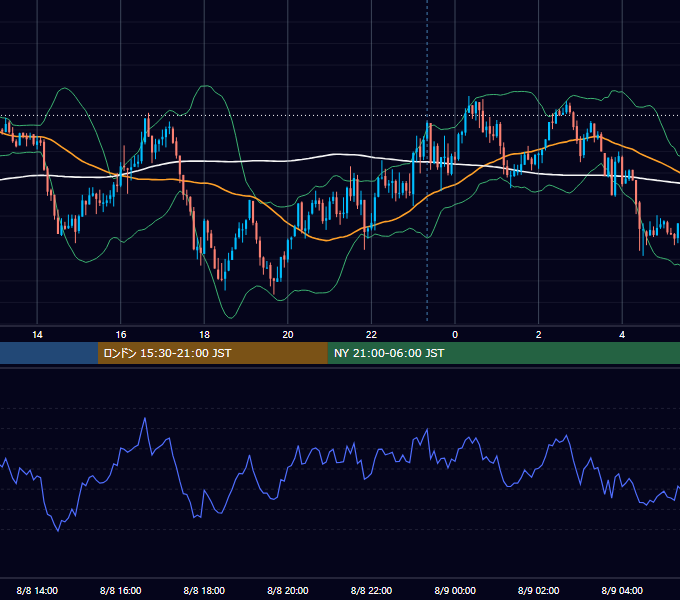
Task: Click the oscillator peak near 16:30
Action: (x=145, y=419)
